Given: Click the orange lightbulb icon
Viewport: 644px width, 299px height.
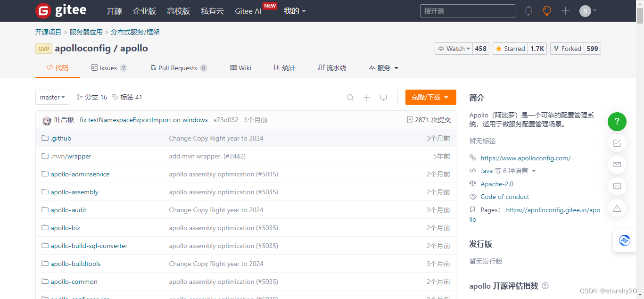Looking at the screenshot, I should (547, 11).
